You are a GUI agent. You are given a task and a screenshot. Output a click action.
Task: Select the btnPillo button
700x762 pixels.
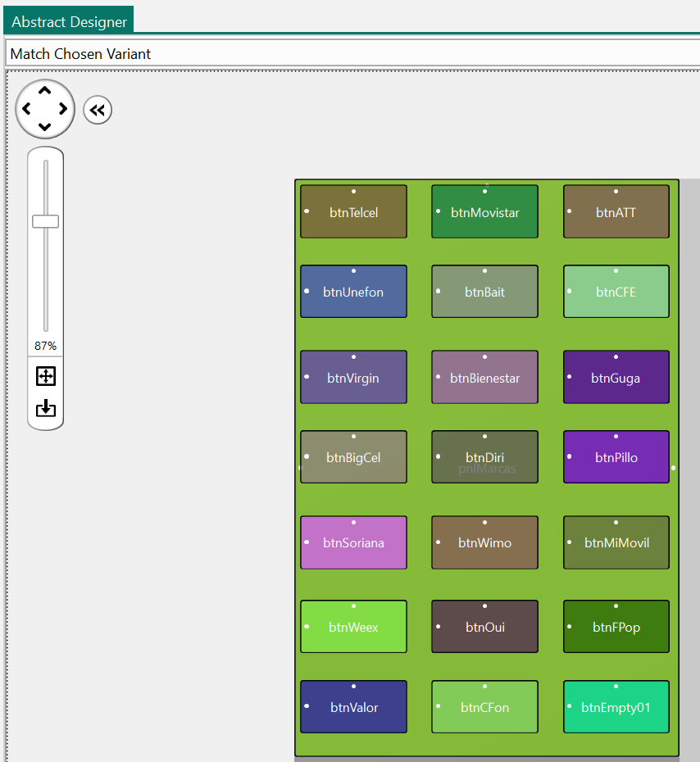[616, 457]
